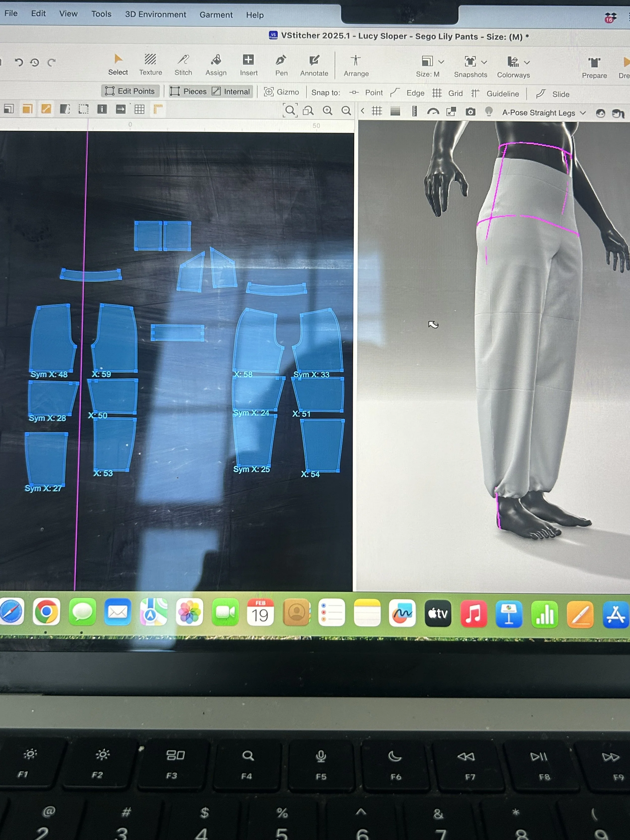Click the Insert tool icon

pyautogui.click(x=248, y=60)
